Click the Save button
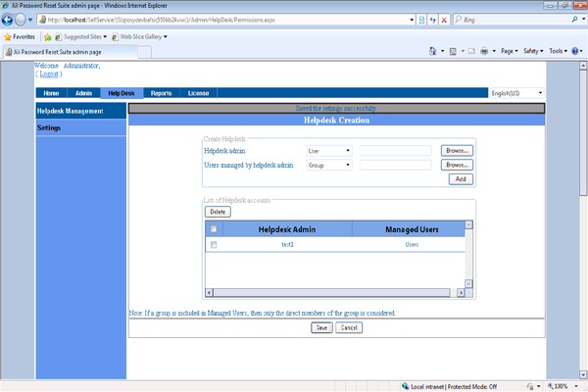 click(321, 328)
